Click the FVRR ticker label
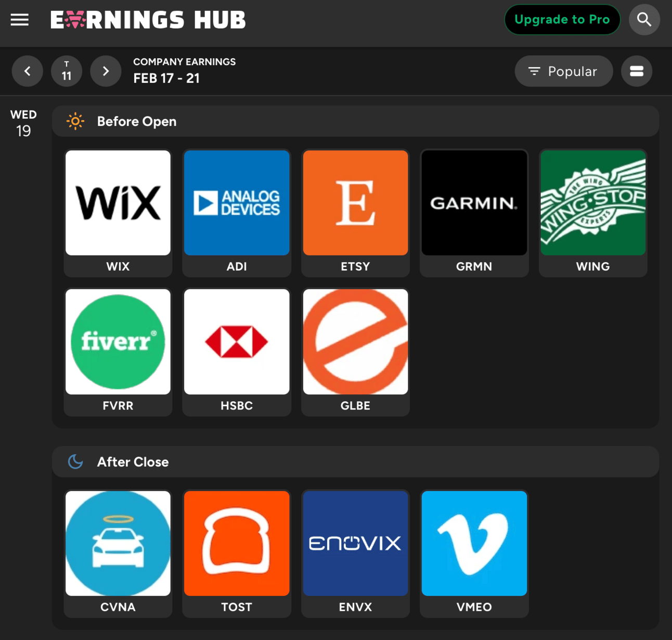Viewport: 672px width, 640px height. (118, 405)
